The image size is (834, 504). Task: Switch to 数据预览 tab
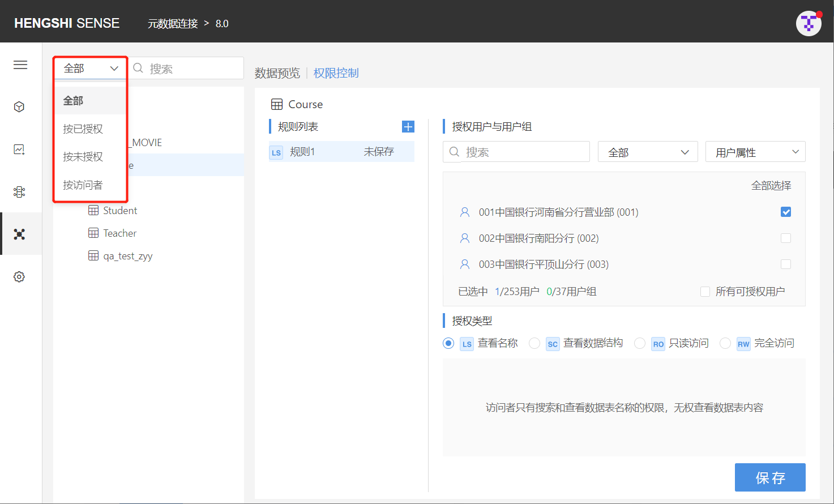(277, 73)
